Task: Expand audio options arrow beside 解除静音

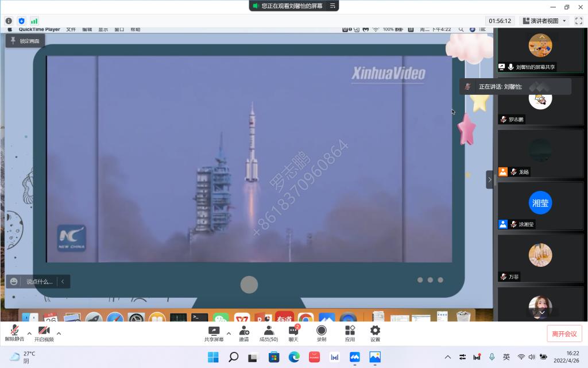Action: point(29,333)
